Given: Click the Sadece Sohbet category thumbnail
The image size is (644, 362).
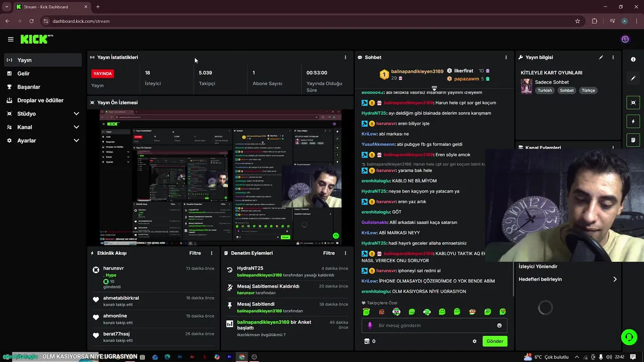Looking at the screenshot, I should (x=526, y=86).
